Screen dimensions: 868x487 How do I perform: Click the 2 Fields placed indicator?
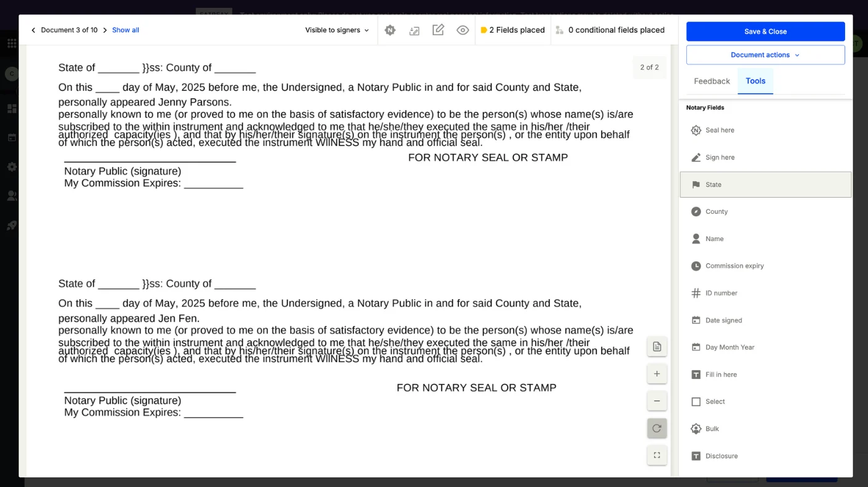click(x=513, y=30)
